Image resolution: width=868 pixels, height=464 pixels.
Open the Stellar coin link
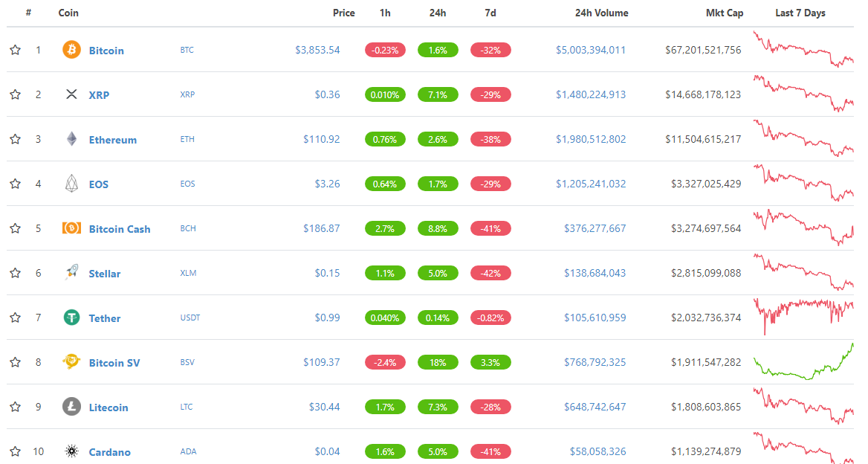pos(105,274)
